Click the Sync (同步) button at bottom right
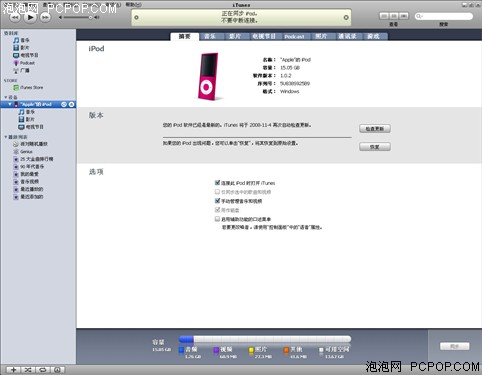This screenshot has width=482, height=375. (455, 346)
